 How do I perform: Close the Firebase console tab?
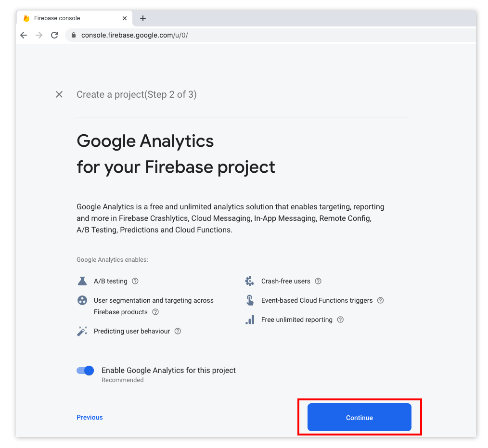click(125, 18)
